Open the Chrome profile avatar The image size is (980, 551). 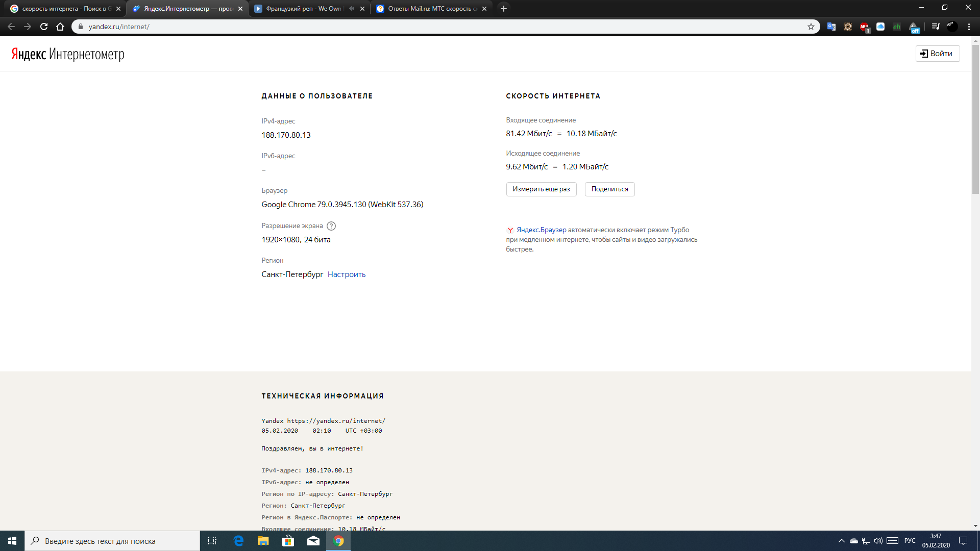[x=952, y=27]
